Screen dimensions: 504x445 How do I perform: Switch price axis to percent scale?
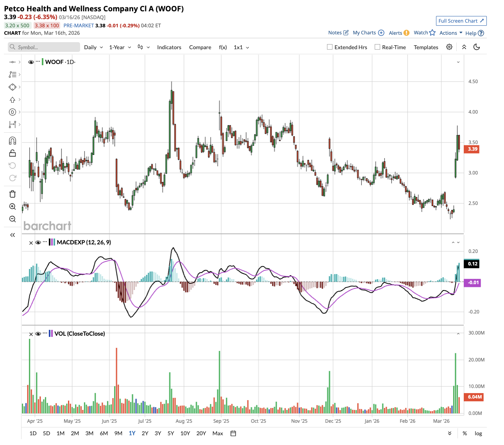point(465,433)
